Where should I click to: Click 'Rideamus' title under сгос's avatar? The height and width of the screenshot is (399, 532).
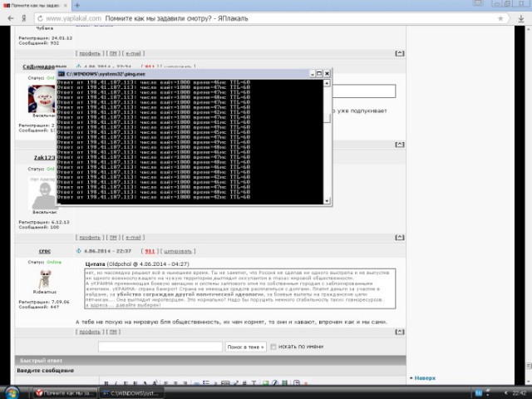click(45, 292)
